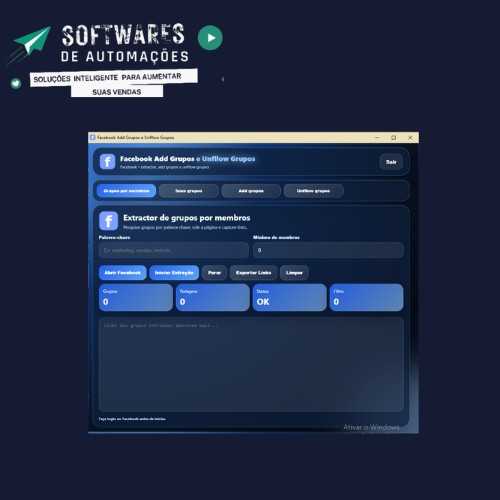Click the Limpar button
Viewport: 500px width, 500px height.
[294, 273]
